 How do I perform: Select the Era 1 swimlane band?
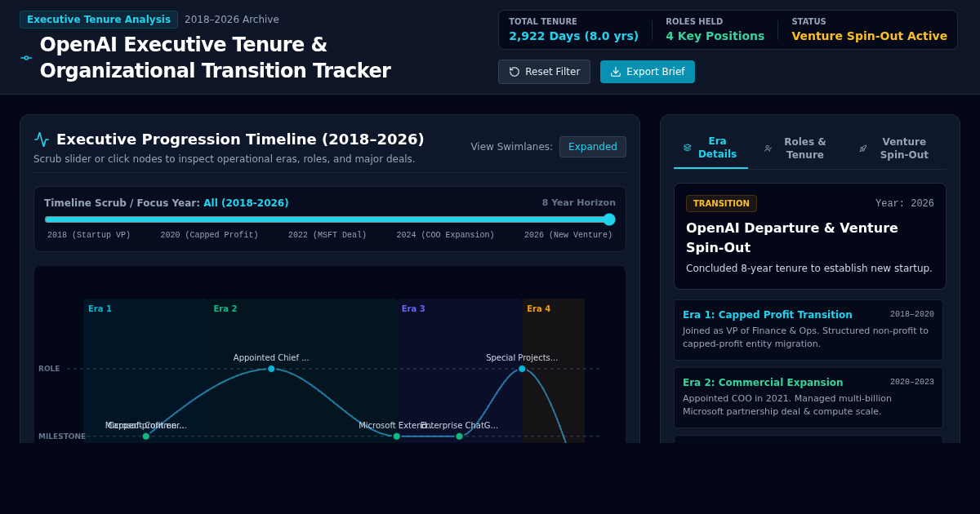coord(146,370)
